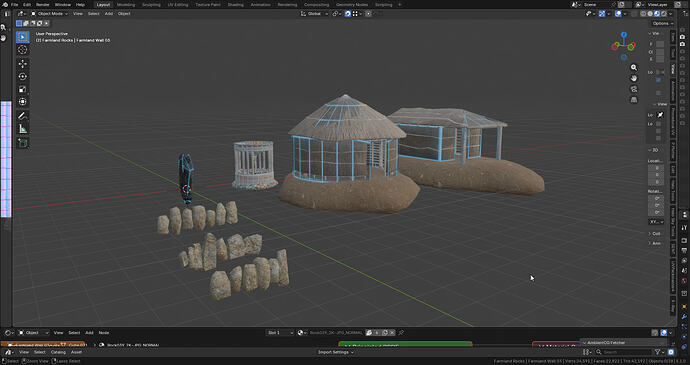Switch to solid shading mode

[650, 14]
